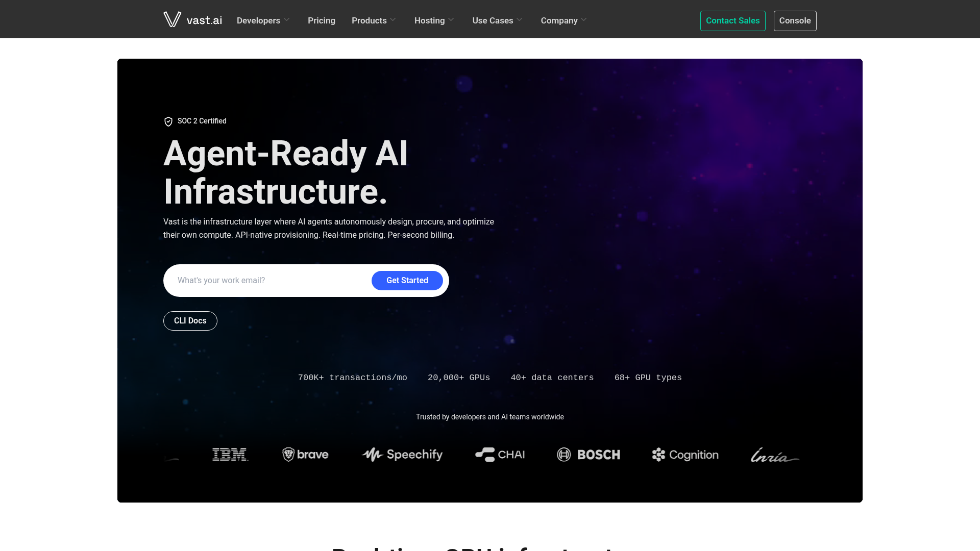Select Pricing in the navigation bar
Viewport: 980px width, 551px height.
point(321,20)
